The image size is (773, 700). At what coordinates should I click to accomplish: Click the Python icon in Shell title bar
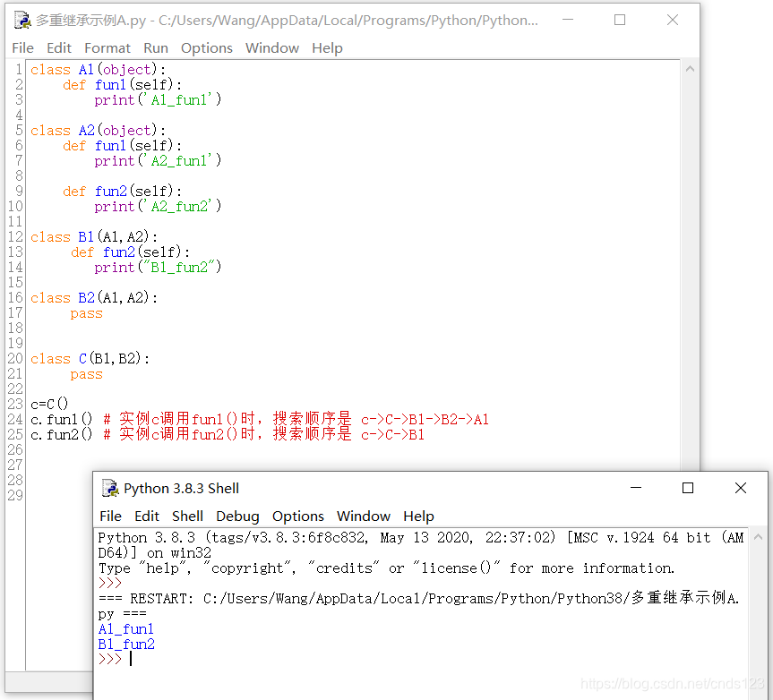tap(110, 488)
